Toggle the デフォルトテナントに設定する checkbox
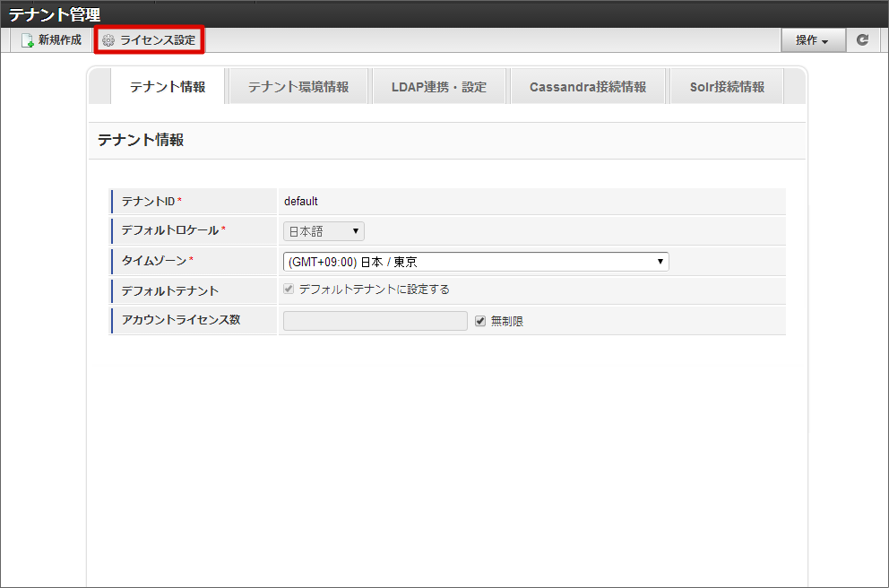This screenshot has width=889, height=588. point(289,290)
